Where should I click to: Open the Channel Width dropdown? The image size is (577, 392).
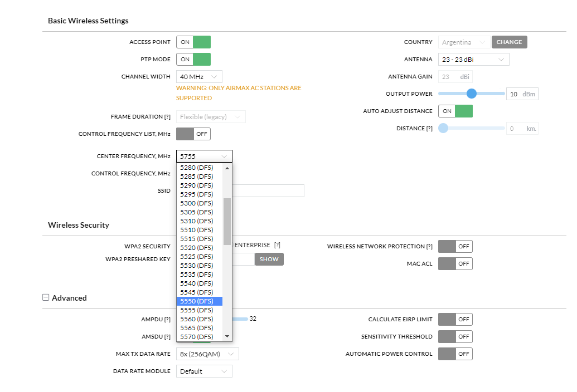tap(199, 76)
